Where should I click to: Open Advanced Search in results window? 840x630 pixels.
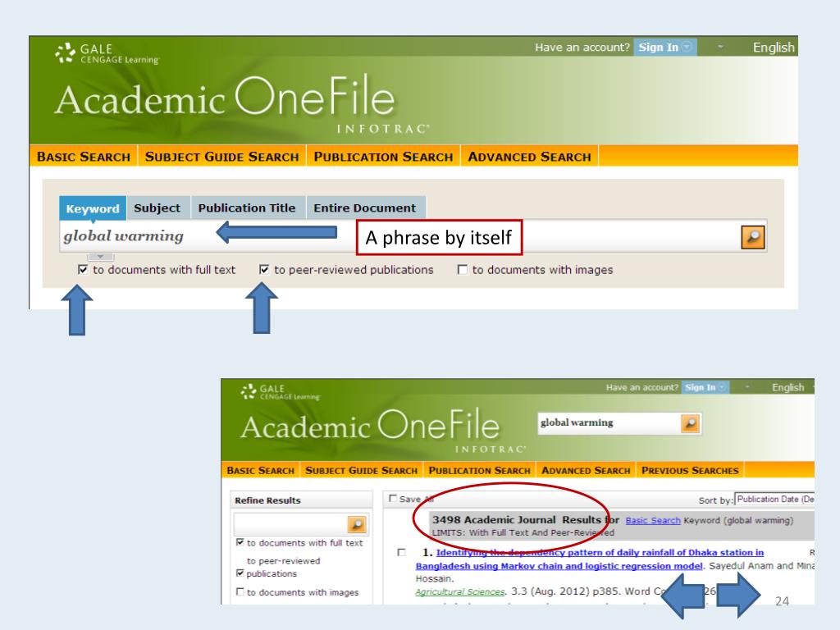click(586, 470)
